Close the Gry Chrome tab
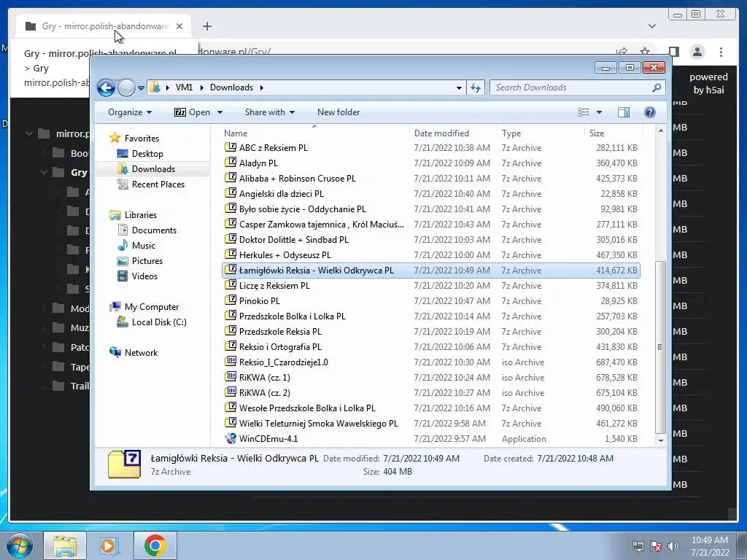 [179, 26]
